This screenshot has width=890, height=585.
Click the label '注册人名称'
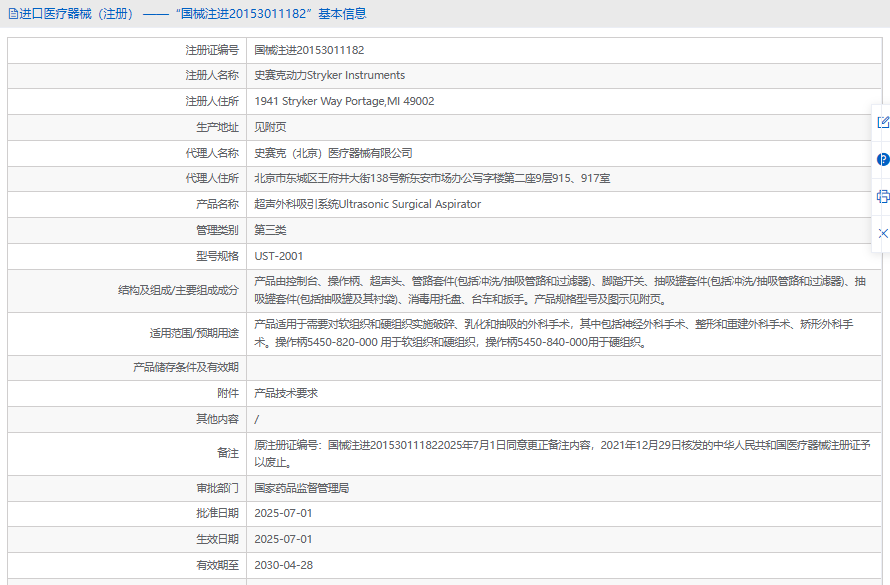(212, 75)
